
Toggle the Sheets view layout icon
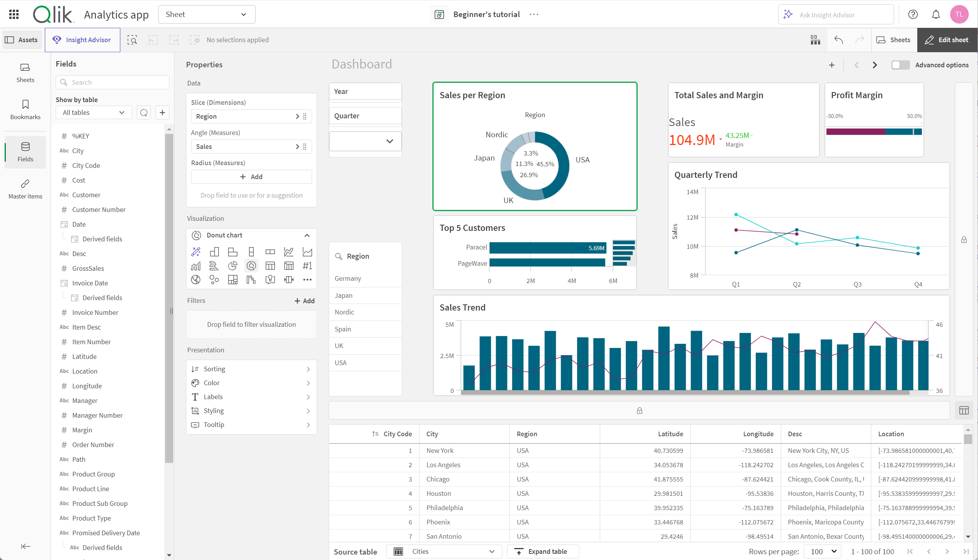coord(815,39)
